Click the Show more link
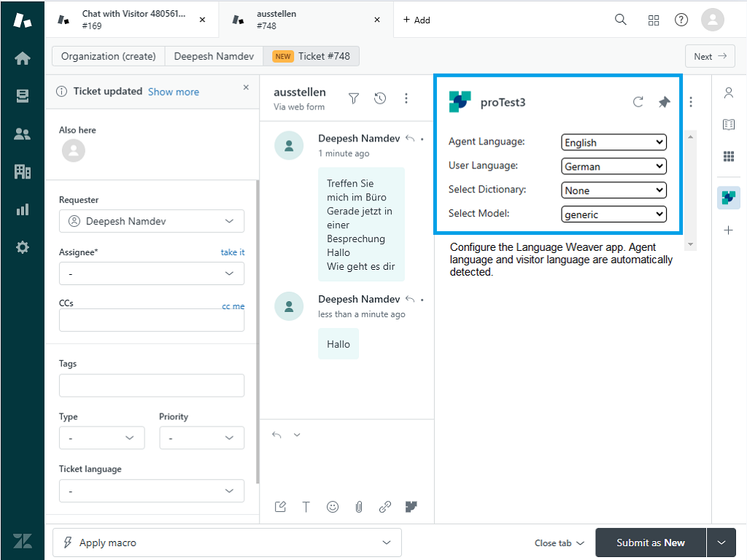Viewport: 747px width, 560px height. (x=174, y=92)
